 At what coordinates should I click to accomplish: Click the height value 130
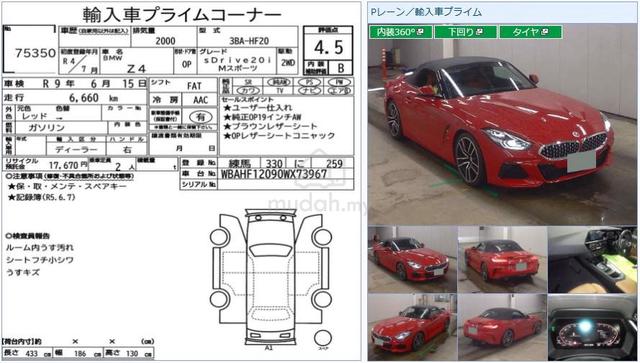[132, 354]
